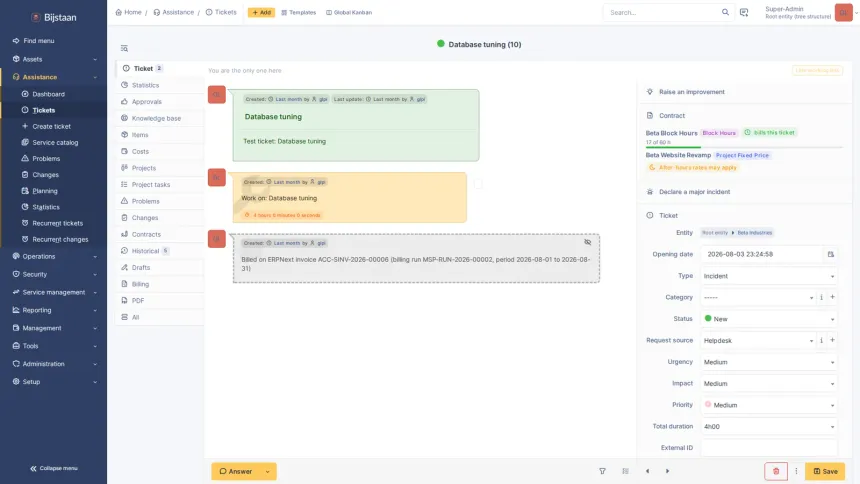This screenshot has width=860, height=484.
Task: Click the Beta Industries entity badge
Action: 754,233
